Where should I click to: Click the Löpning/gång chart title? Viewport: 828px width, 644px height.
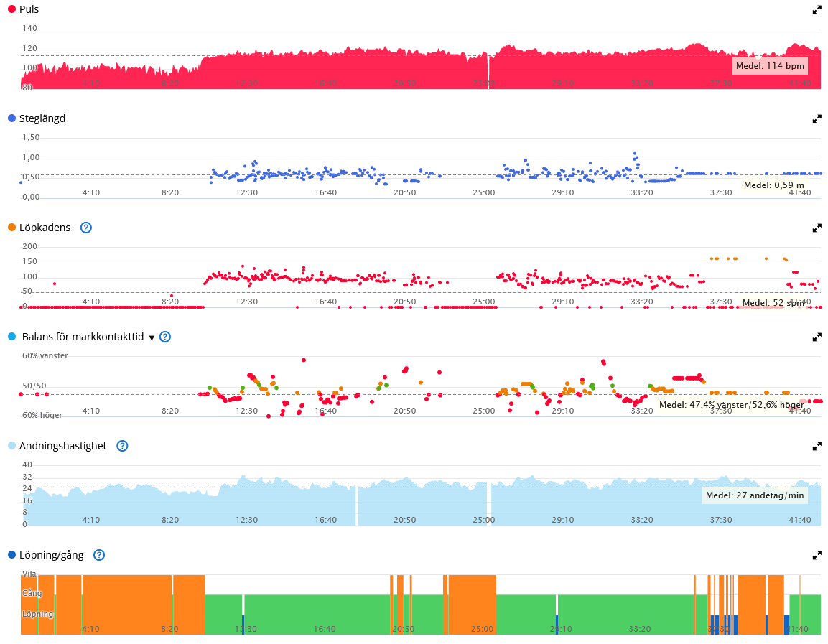click(x=51, y=555)
